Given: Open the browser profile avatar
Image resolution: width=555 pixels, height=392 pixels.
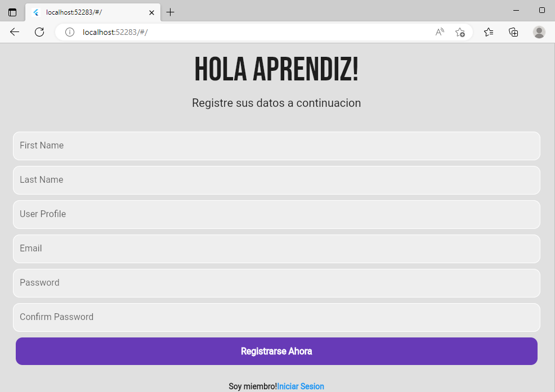Looking at the screenshot, I should tap(539, 32).
